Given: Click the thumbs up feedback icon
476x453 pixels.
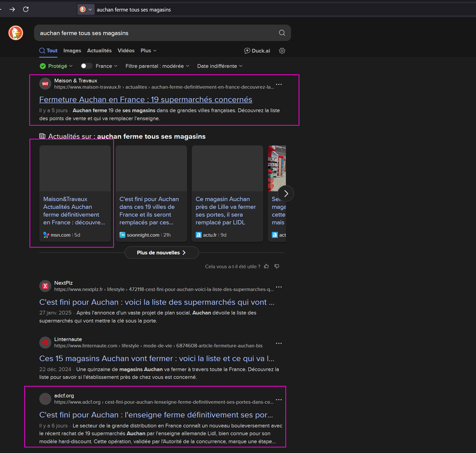Looking at the screenshot, I should [x=266, y=266].
